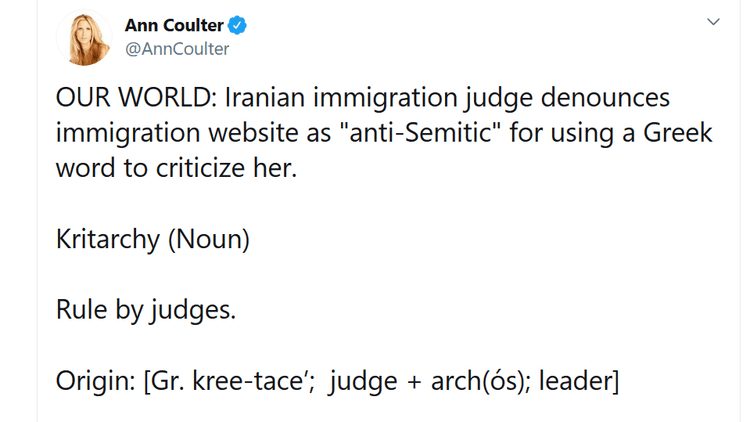The width and height of the screenshot is (750, 422).
Task: Click the word Origin: in the tweet
Action: click(96, 381)
